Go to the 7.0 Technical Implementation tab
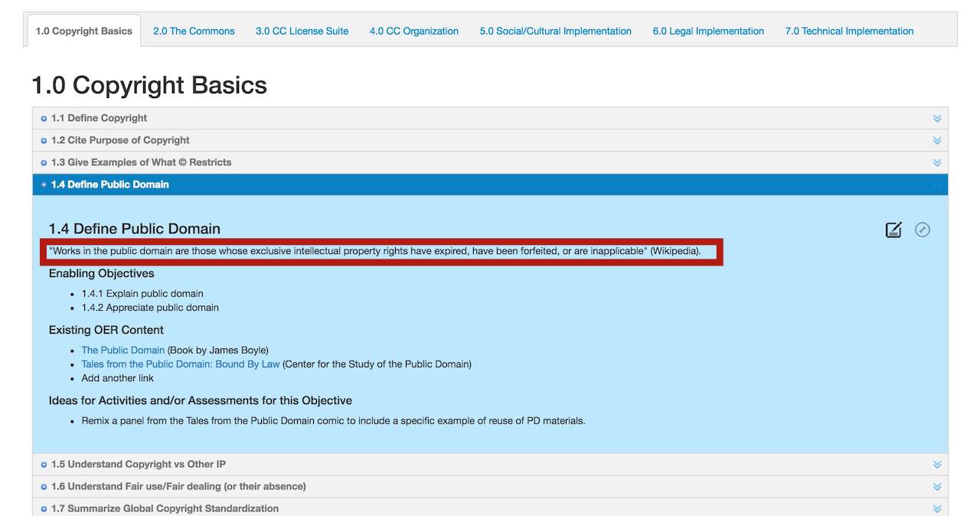This screenshot has height=516, width=980. (849, 31)
